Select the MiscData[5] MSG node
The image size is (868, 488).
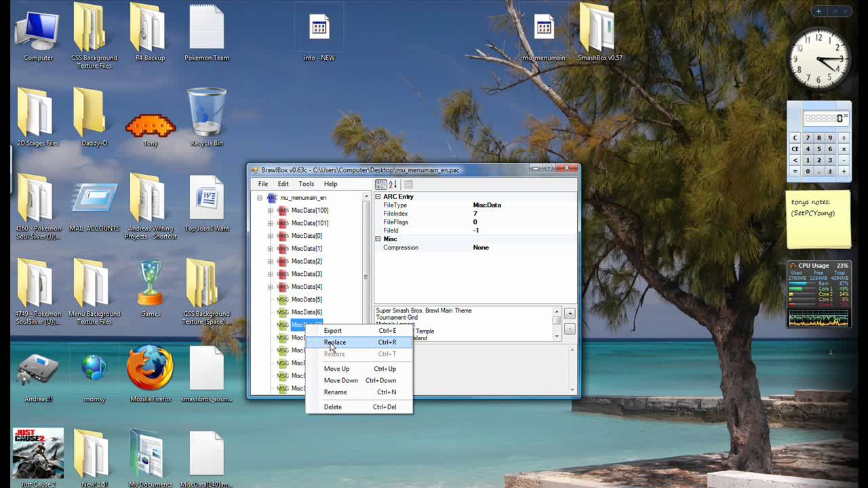307,300
